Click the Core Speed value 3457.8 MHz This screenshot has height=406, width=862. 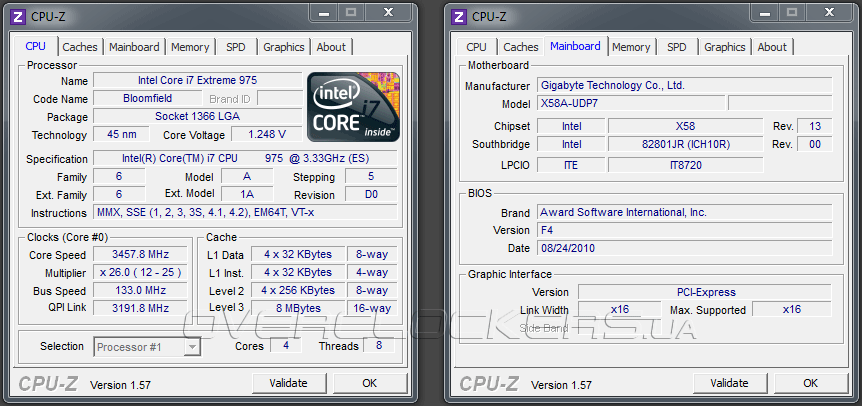(x=140, y=254)
